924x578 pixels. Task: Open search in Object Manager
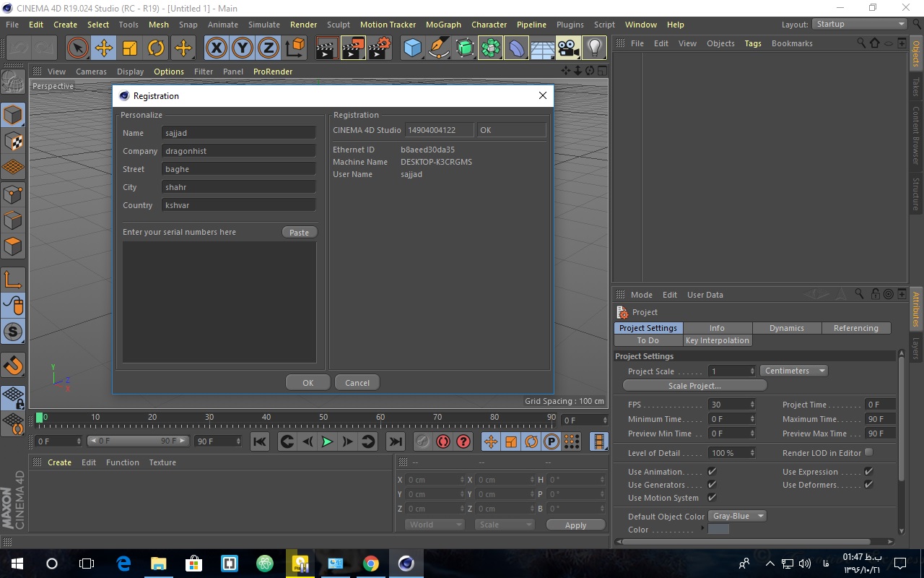pos(861,43)
